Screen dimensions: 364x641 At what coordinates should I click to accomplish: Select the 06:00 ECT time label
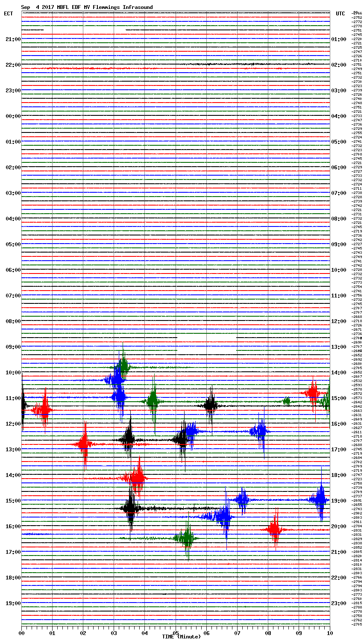click(13, 270)
